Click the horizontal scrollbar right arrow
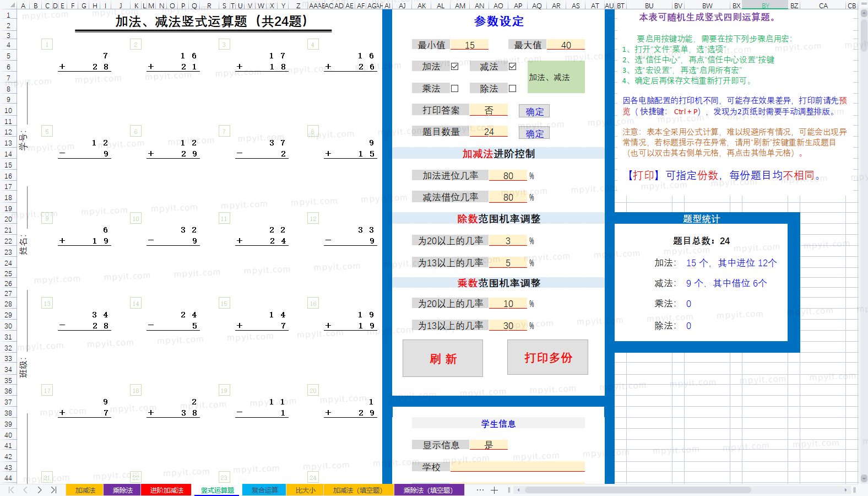Screen dimensions: 868x496 point(846,490)
